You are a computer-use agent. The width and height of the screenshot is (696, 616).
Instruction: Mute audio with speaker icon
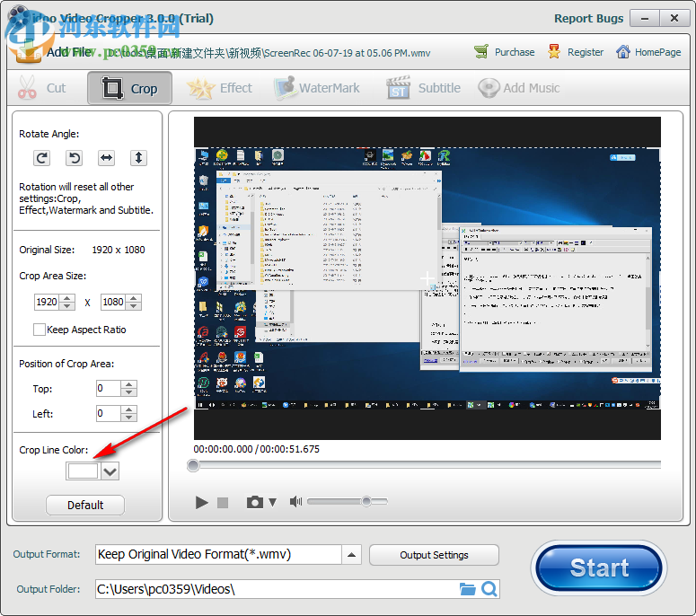point(295,502)
